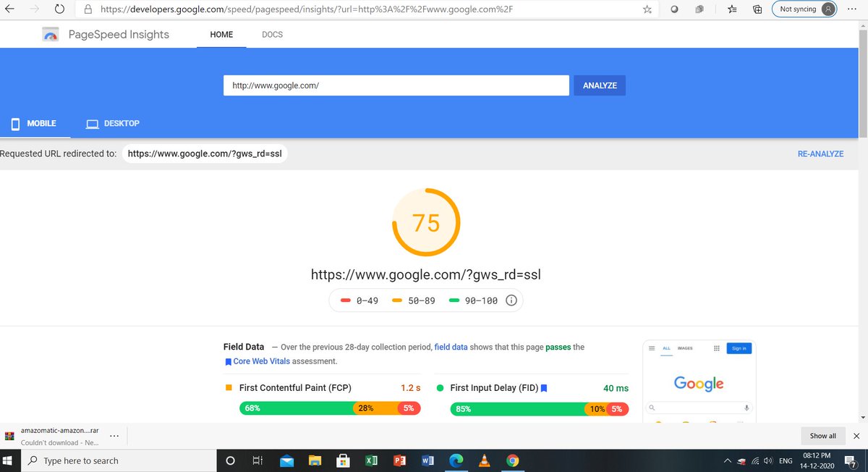Click the score 75 gauge

point(426,222)
